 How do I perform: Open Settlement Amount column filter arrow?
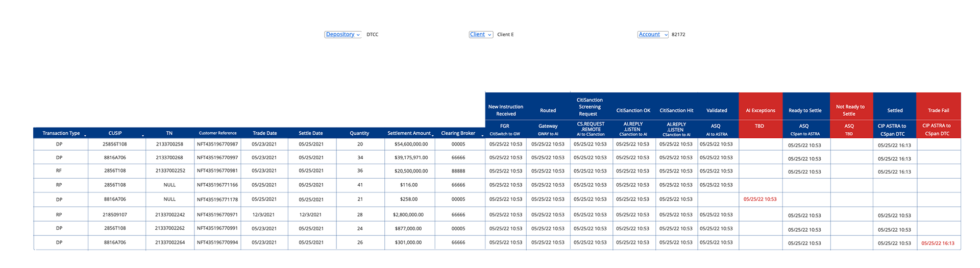[x=432, y=135]
